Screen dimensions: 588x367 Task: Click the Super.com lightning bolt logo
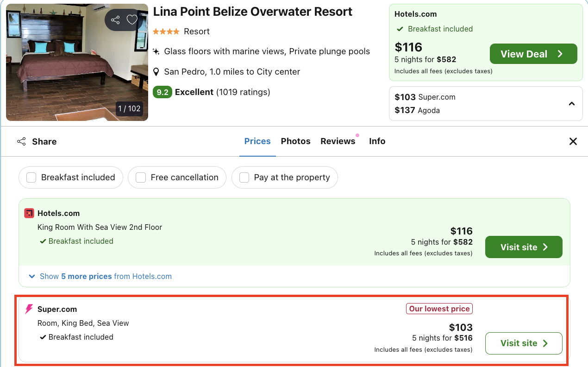[29, 309]
